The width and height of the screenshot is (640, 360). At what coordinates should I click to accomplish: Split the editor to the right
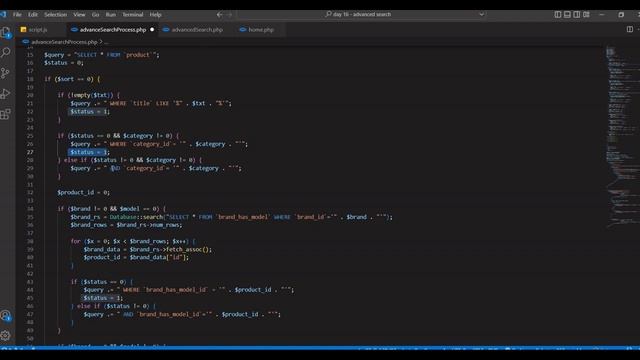(630, 29)
